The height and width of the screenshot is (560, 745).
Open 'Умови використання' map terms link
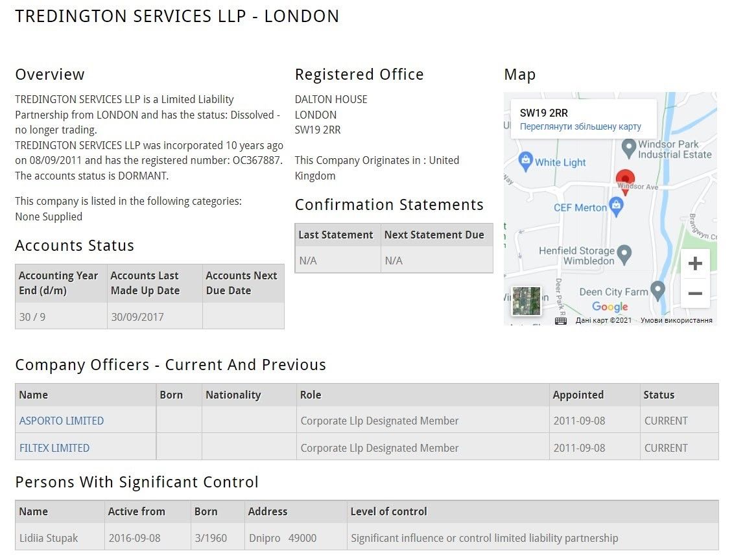coord(676,320)
